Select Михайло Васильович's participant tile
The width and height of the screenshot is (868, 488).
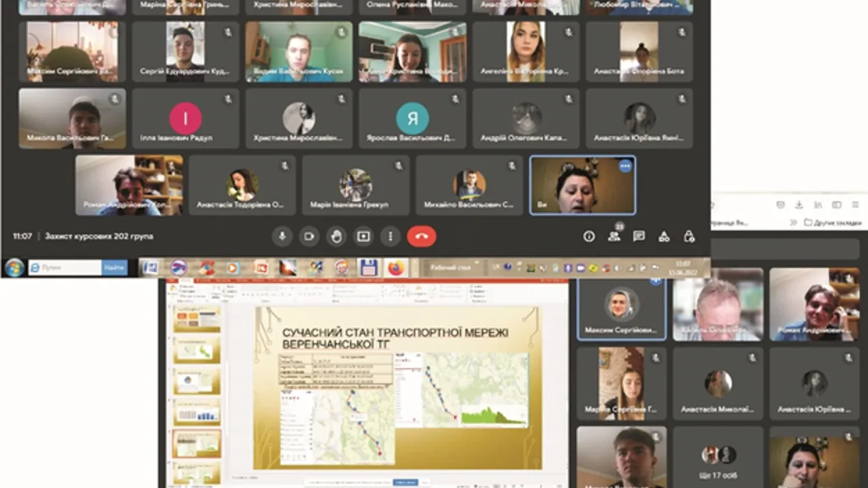click(469, 185)
